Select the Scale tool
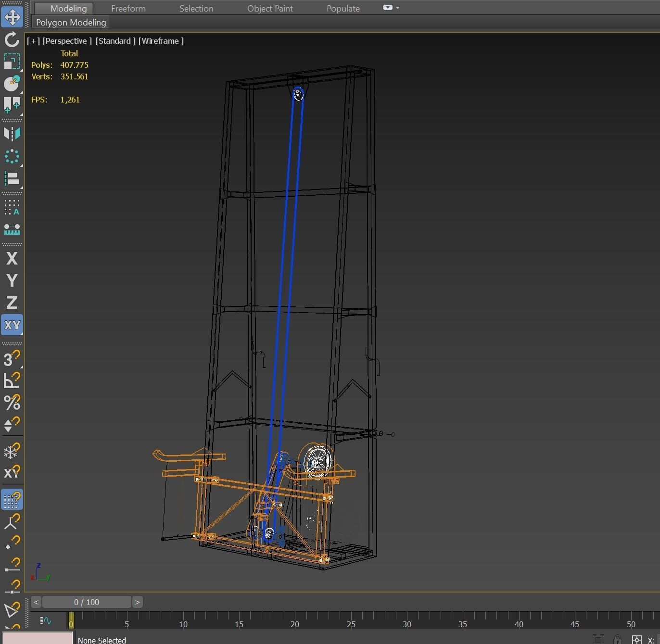Image resolution: width=660 pixels, height=644 pixels. tap(12, 62)
